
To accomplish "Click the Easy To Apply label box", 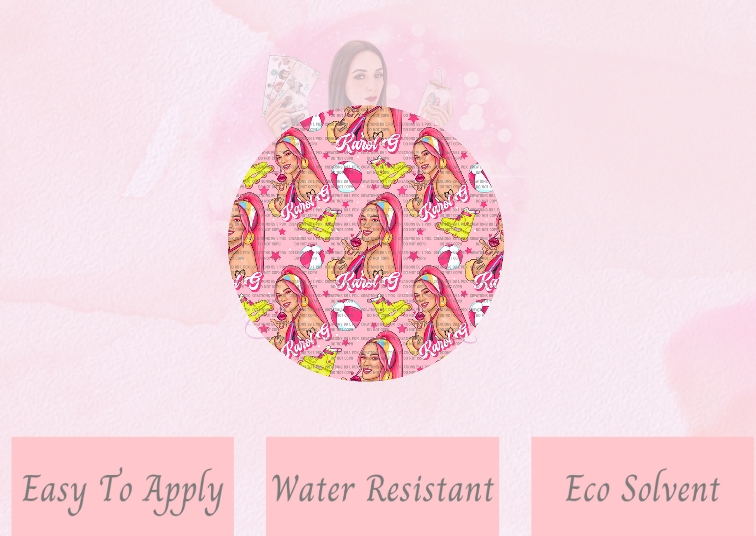I will (x=122, y=486).
